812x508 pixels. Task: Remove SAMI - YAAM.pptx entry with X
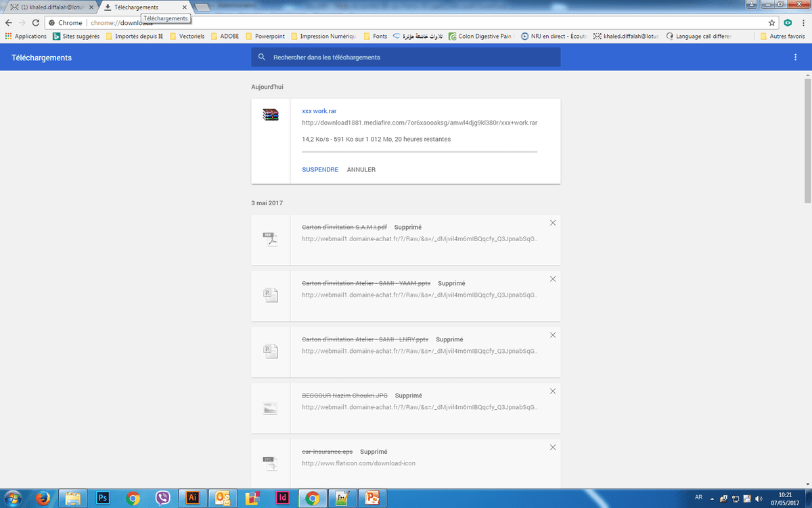pyautogui.click(x=553, y=279)
